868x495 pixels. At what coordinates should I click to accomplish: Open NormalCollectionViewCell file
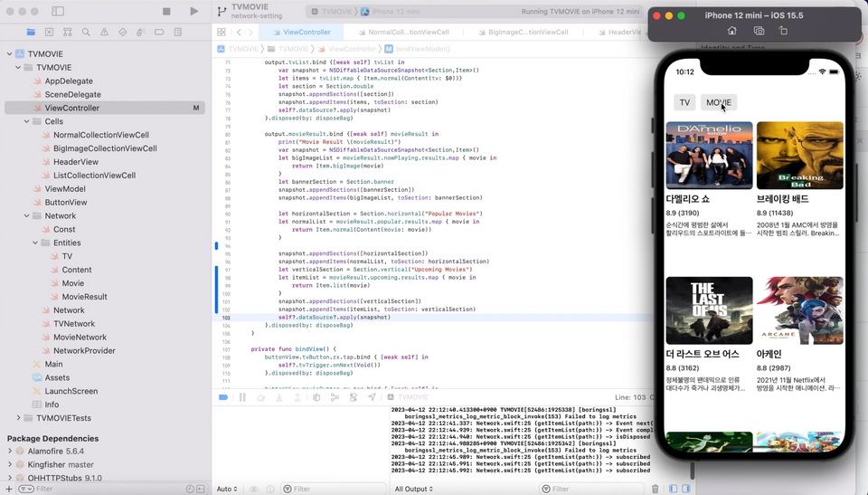click(x=100, y=135)
